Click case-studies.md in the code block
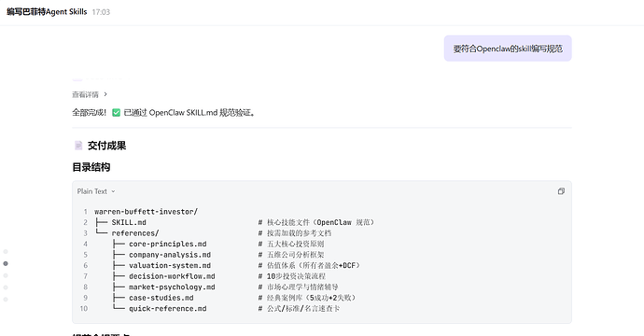The width and height of the screenshot is (644, 336). [x=161, y=298]
